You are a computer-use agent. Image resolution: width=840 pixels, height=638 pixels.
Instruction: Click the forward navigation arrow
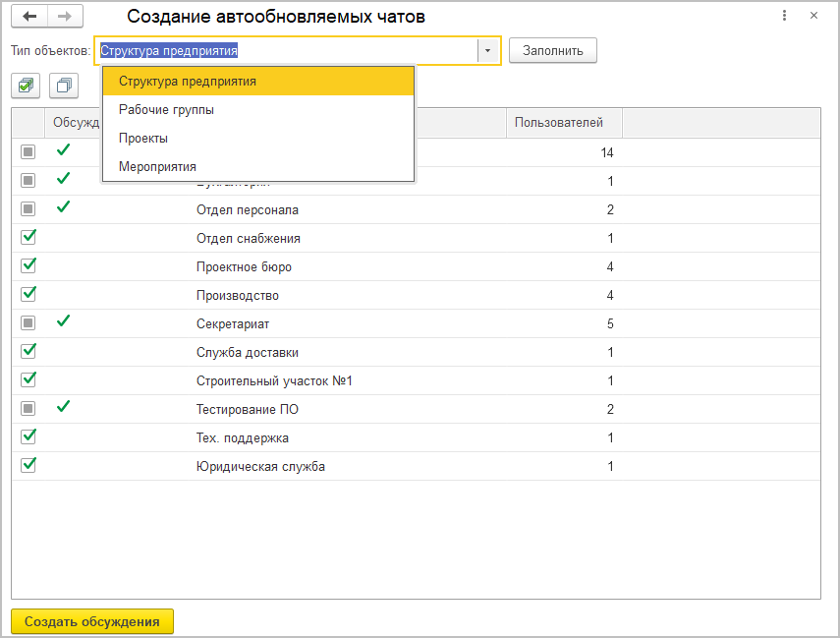(66, 16)
